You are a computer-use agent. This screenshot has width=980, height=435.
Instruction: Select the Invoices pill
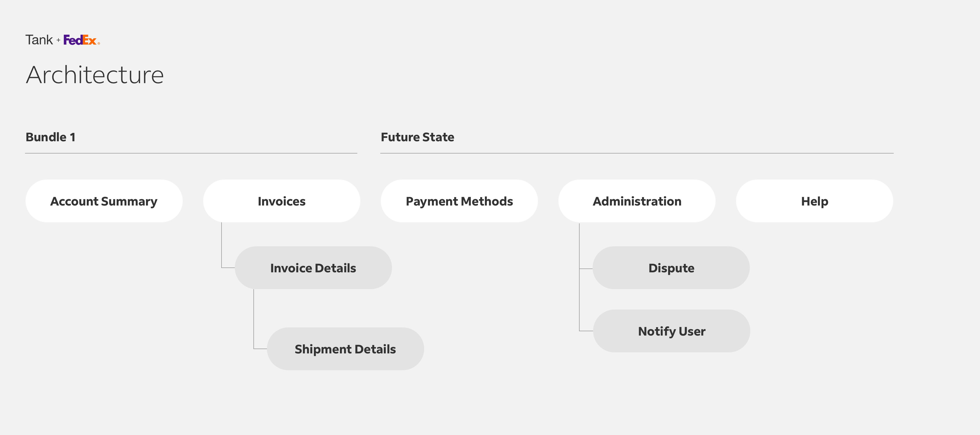[x=281, y=201]
